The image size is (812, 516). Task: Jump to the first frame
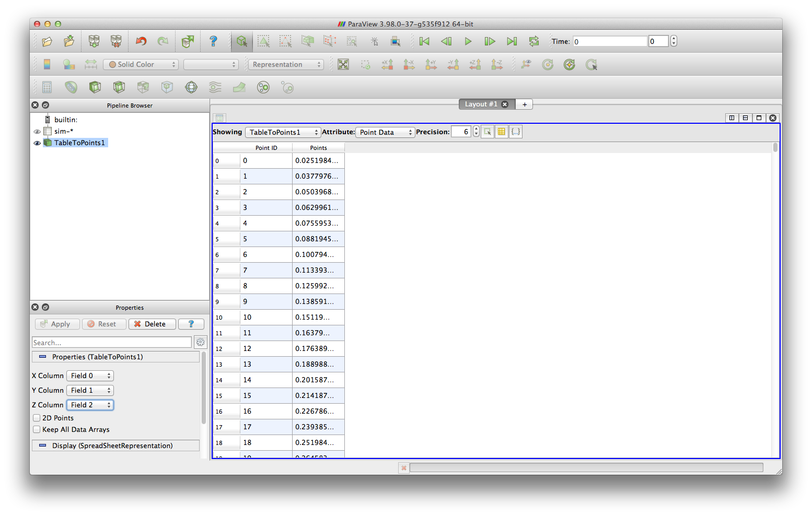tap(424, 42)
